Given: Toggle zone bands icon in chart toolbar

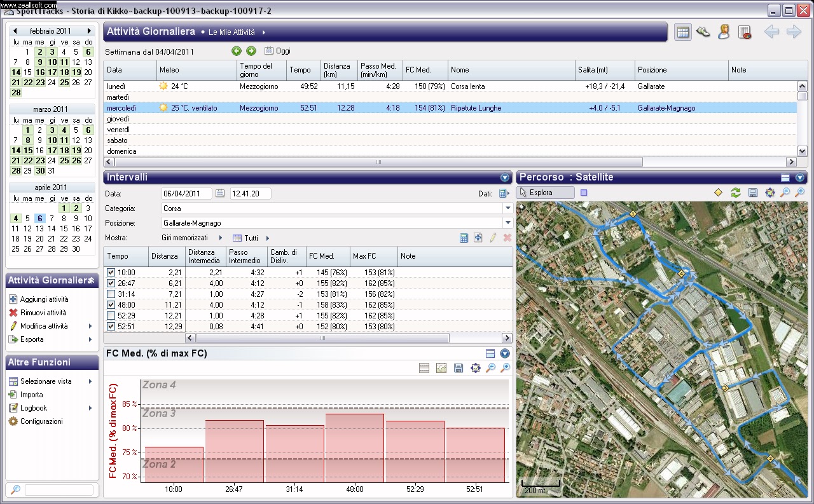Looking at the screenshot, I should point(424,368).
